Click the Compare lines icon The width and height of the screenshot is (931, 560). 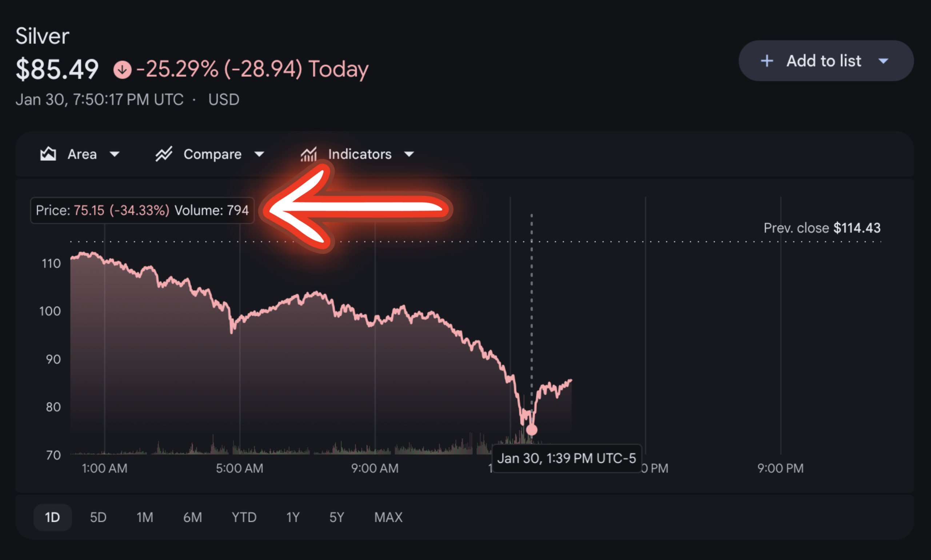click(164, 154)
